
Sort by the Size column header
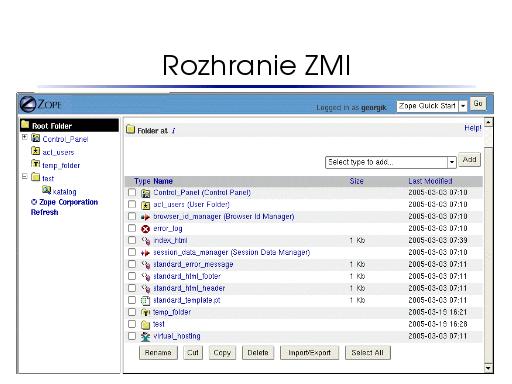(356, 181)
